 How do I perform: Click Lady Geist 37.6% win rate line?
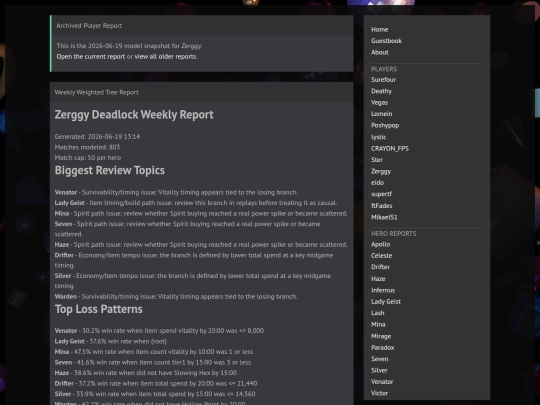point(111,341)
